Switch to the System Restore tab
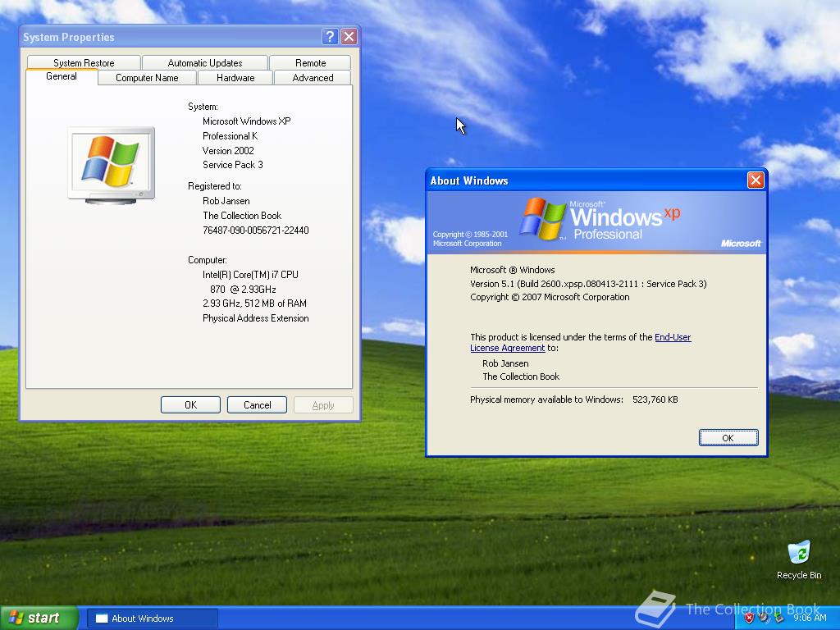This screenshot has height=630, width=840. coord(84,62)
